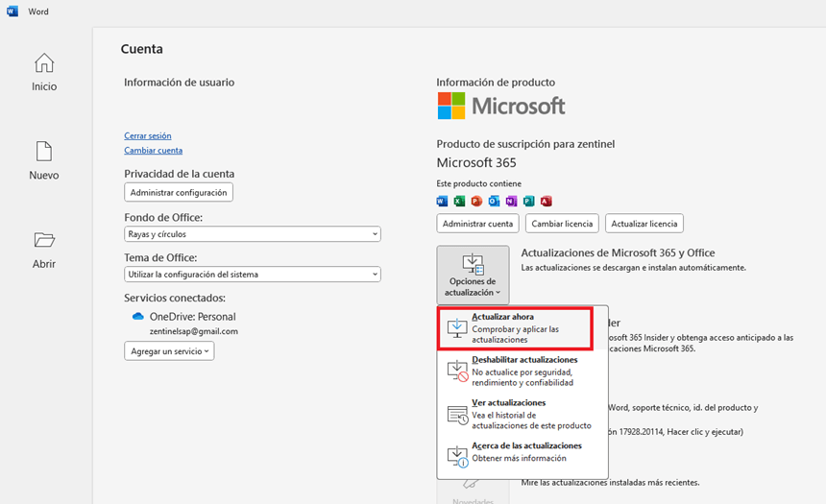Click the zentinelsap@gmail.com account text
Screen dimensions: 826x504
(x=194, y=331)
